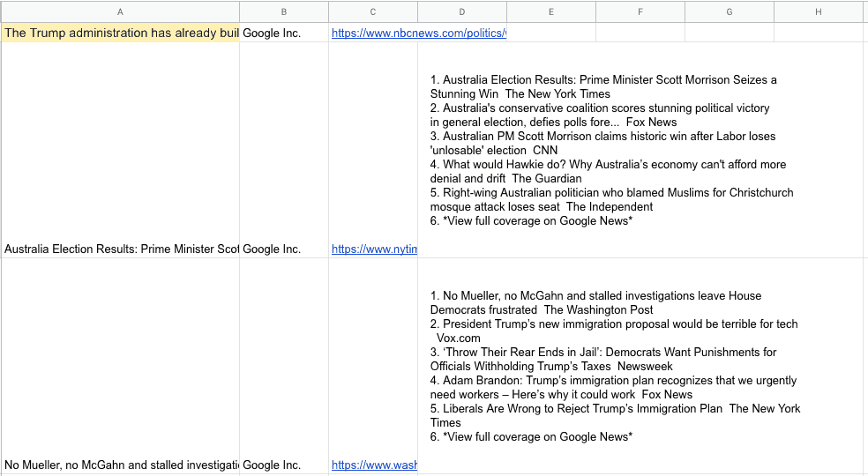This screenshot has width=868, height=476.
Task: Select column F header
Action: point(640,11)
